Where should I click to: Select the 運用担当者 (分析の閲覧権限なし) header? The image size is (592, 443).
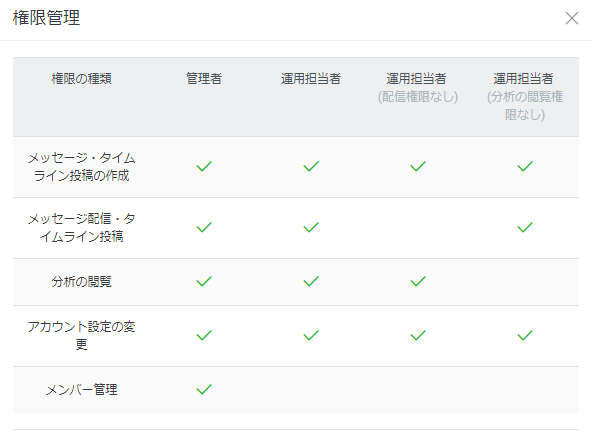tap(525, 96)
